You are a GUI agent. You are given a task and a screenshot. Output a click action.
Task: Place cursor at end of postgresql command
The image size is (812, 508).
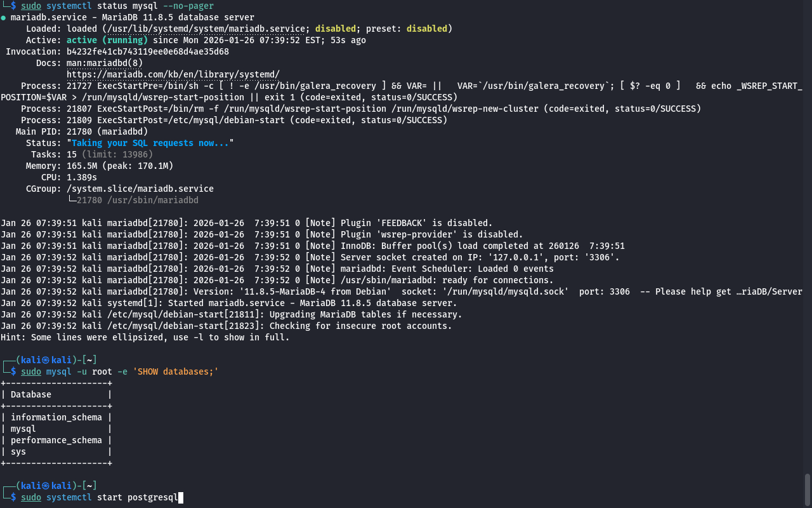[x=180, y=497]
